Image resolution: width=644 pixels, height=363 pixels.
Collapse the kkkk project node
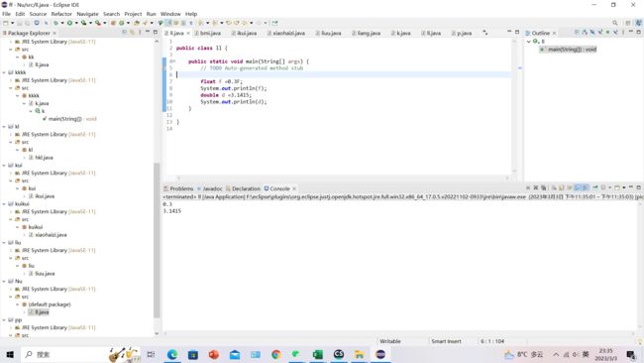[x=4, y=72]
